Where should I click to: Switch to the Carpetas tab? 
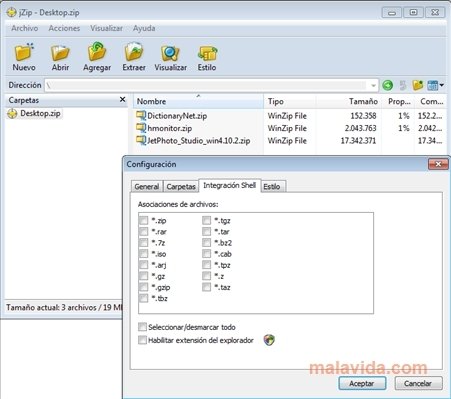[181, 187]
